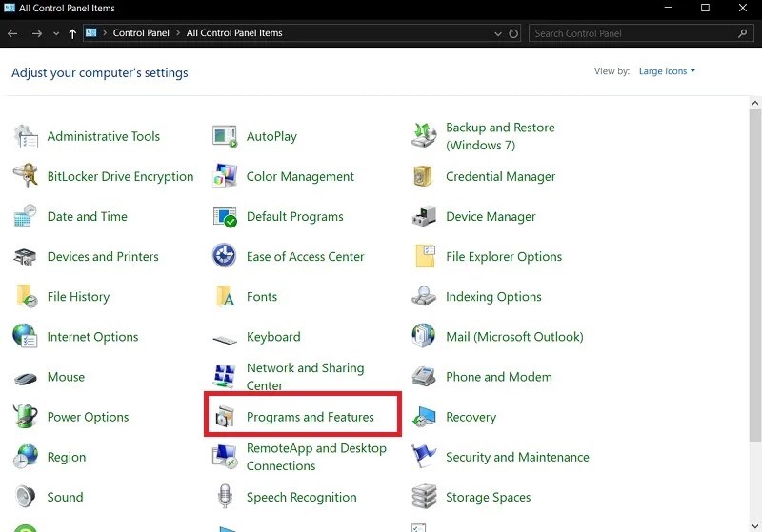
Task: Open the Backup and Restore (Windows 7) link
Action: (x=500, y=136)
